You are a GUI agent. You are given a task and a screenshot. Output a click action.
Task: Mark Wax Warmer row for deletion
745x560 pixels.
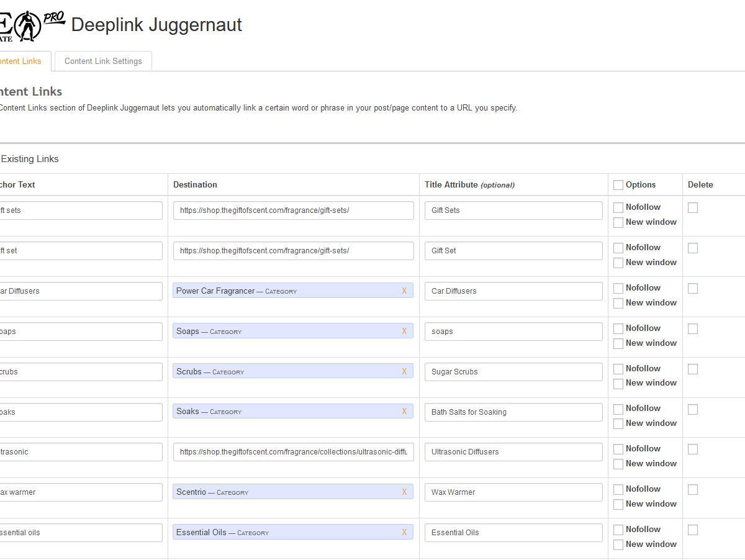click(693, 489)
